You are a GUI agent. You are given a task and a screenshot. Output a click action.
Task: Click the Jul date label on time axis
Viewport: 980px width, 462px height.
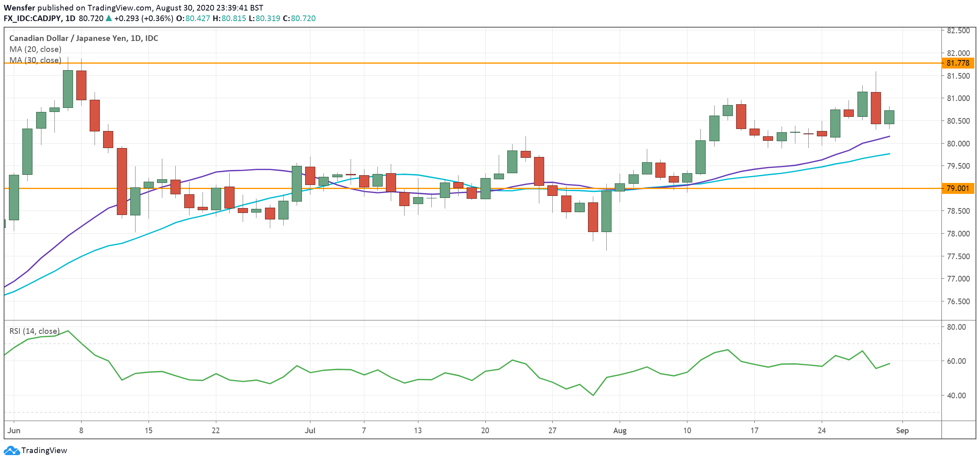(310, 430)
